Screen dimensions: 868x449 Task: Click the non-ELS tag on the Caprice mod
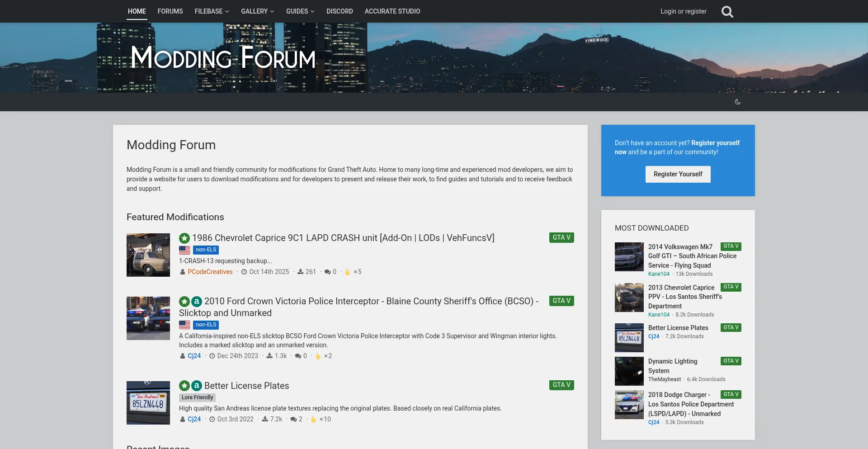pyautogui.click(x=206, y=250)
